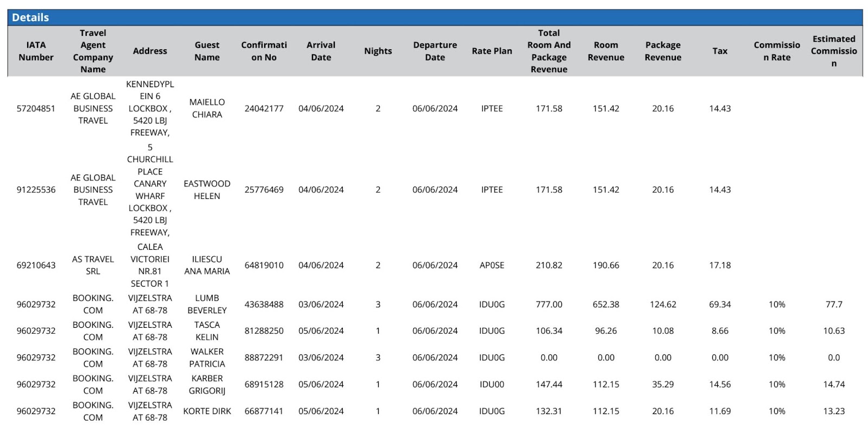The height and width of the screenshot is (446, 868).
Task: Click the 777.00 total revenue value
Action: pos(548,305)
